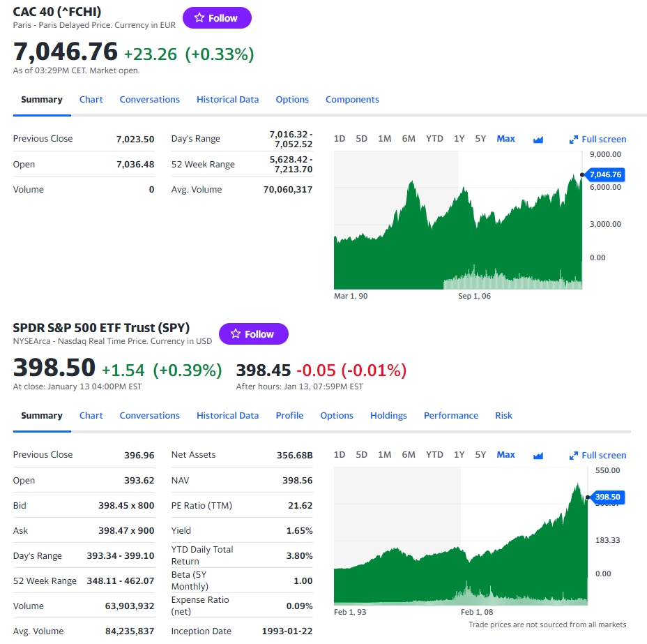
Task: Select 5Y range on CAC 40 chart
Action: [480, 139]
